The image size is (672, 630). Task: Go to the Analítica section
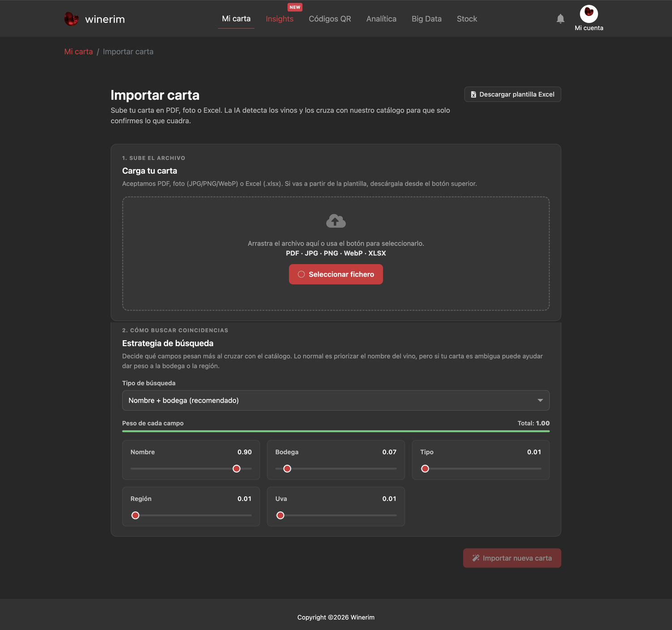point(381,19)
